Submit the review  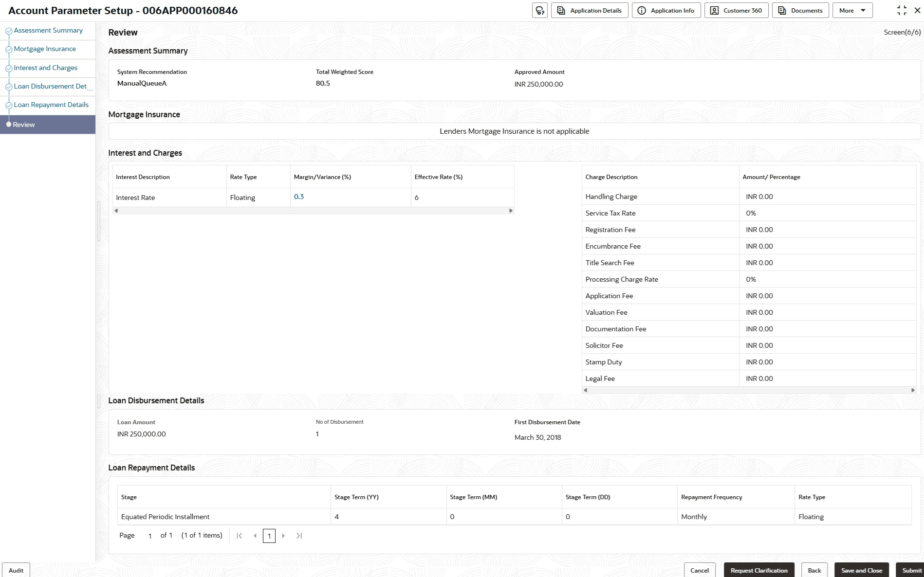[910, 570]
